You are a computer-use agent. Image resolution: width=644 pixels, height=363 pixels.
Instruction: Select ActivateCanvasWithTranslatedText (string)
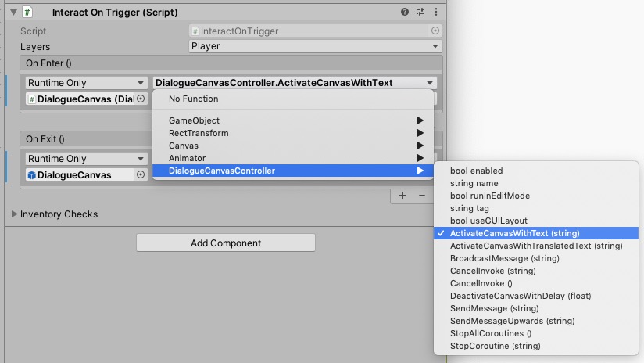tap(536, 246)
